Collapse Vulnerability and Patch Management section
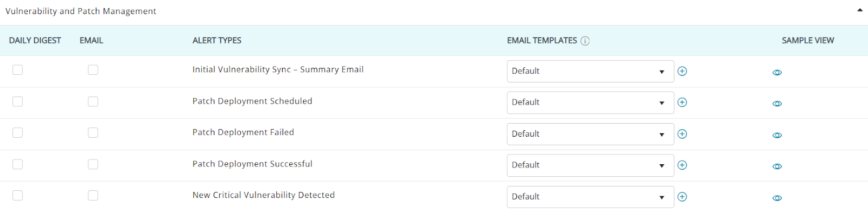The height and width of the screenshot is (212, 868). pyautogui.click(x=860, y=10)
